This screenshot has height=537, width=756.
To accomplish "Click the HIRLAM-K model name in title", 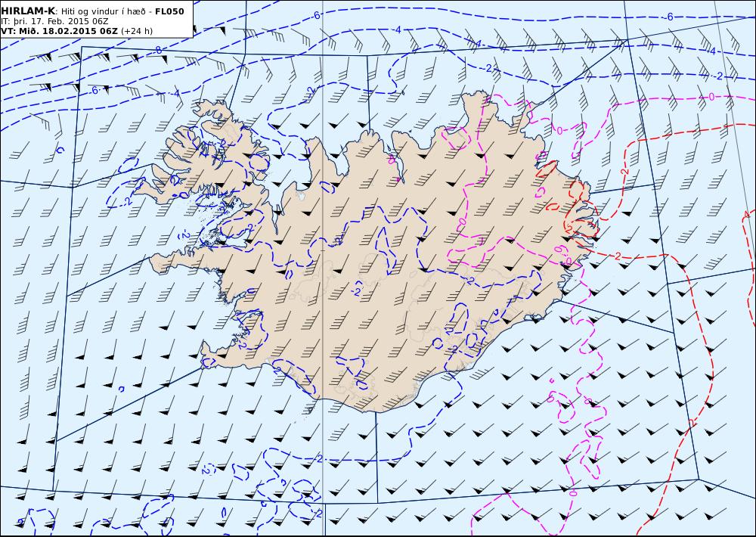I will pyautogui.click(x=29, y=11).
